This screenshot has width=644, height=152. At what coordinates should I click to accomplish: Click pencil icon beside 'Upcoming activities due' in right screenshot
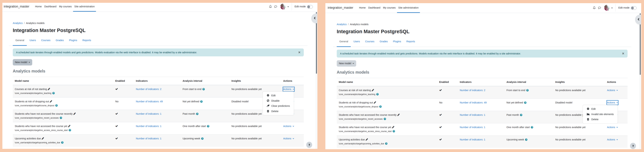[367, 140]
